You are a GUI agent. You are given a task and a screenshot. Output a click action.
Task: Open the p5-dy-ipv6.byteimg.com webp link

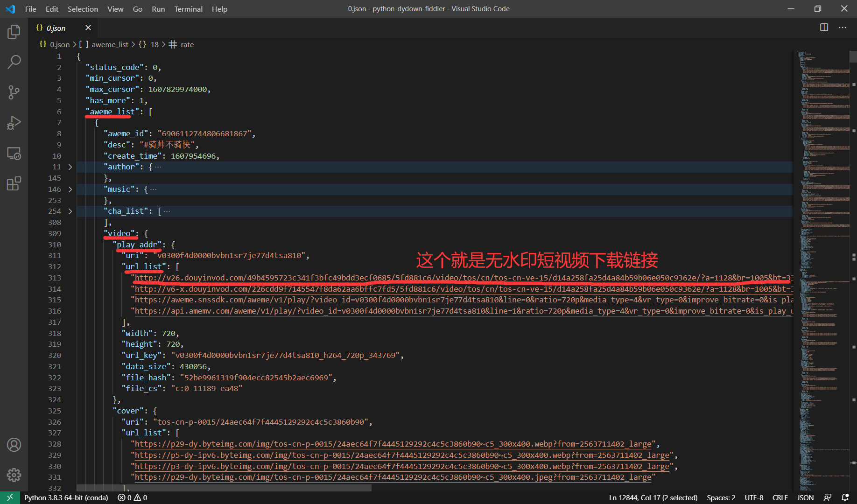pos(402,455)
